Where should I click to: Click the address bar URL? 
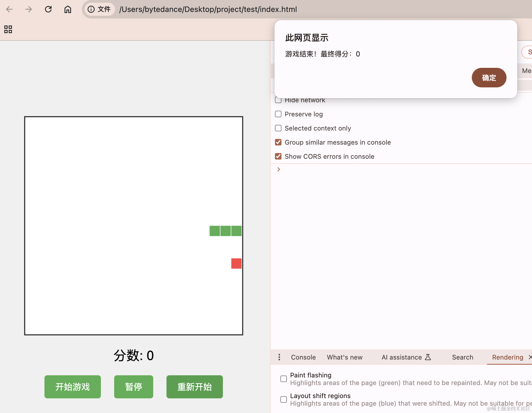[x=208, y=9]
